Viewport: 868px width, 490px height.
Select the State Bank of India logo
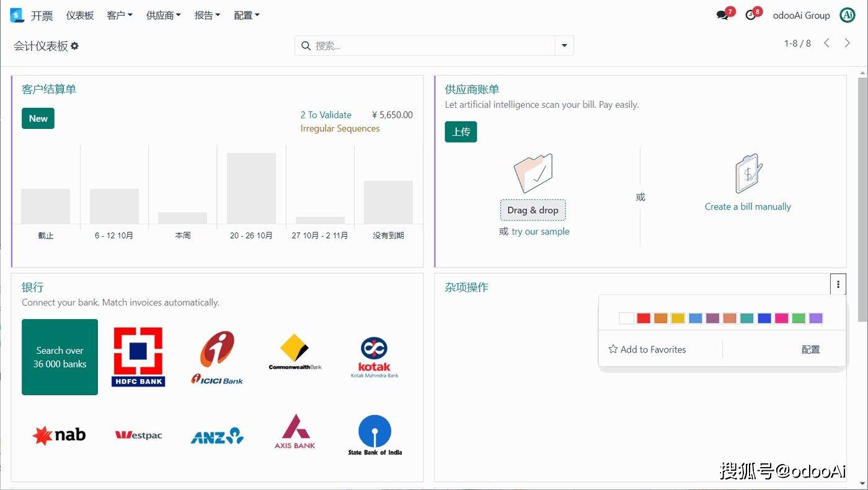[374, 435]
